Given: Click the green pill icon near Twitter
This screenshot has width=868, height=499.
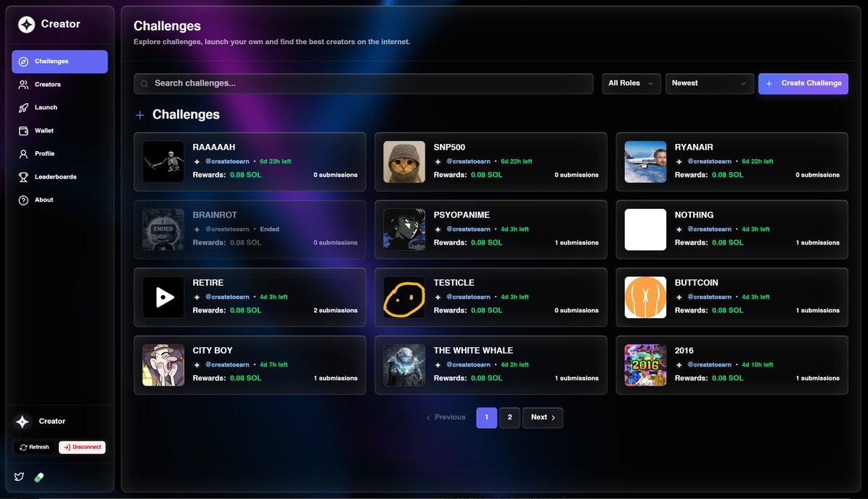Looking at the screenshot, I should click(39, 477).
